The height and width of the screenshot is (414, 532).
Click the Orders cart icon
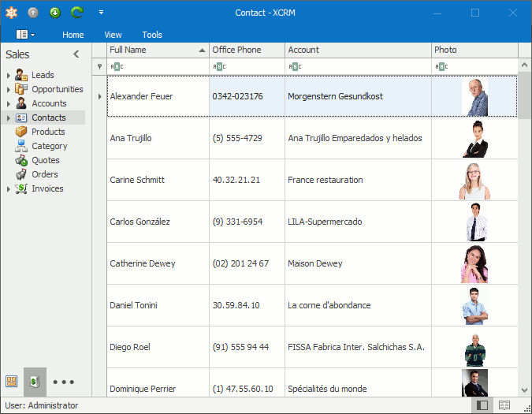pos(21,174)
